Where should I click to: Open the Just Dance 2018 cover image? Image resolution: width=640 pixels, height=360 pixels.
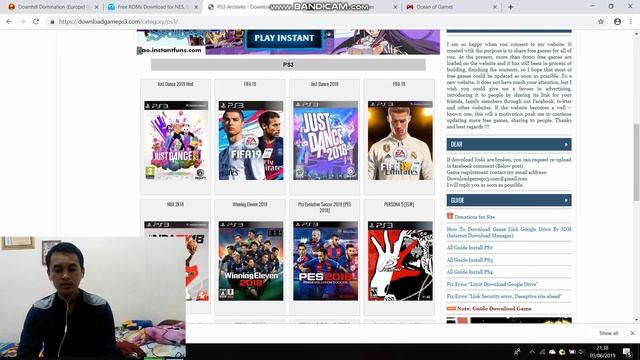click(x=325, y=140)
